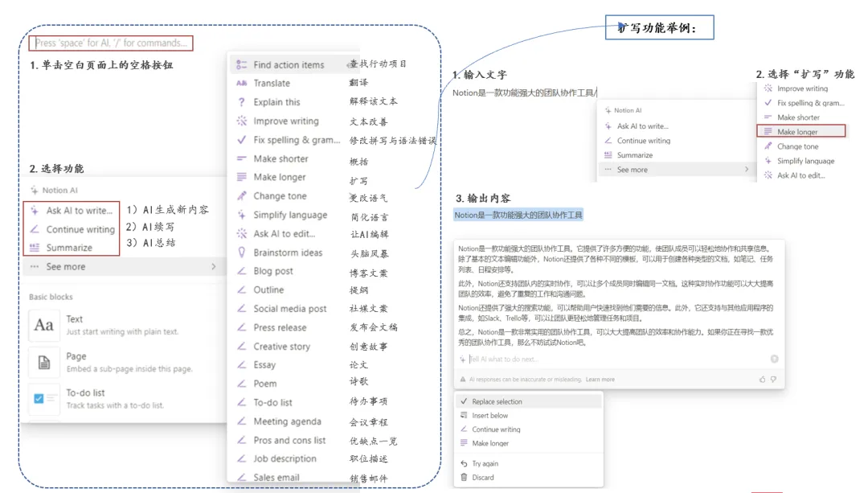Image resolution: width=868 pixels, height=493 pixels.
Task: Click the Try again retry icon
Action: (464, 463)
